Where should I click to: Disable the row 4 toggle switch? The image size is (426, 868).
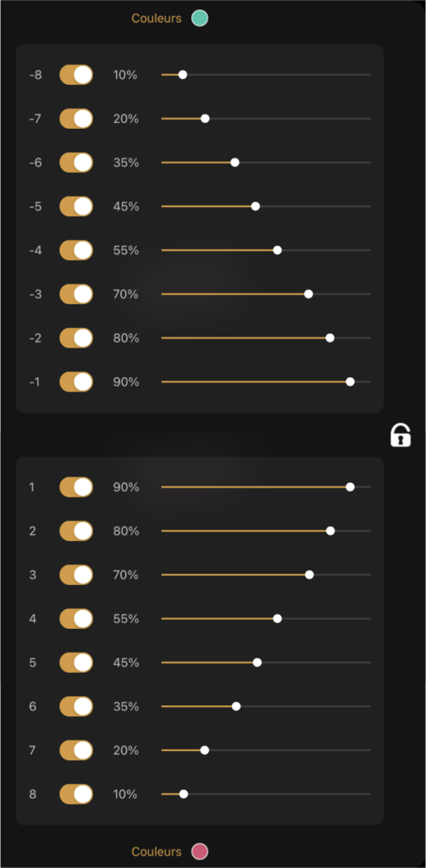(x=76, y=618)
